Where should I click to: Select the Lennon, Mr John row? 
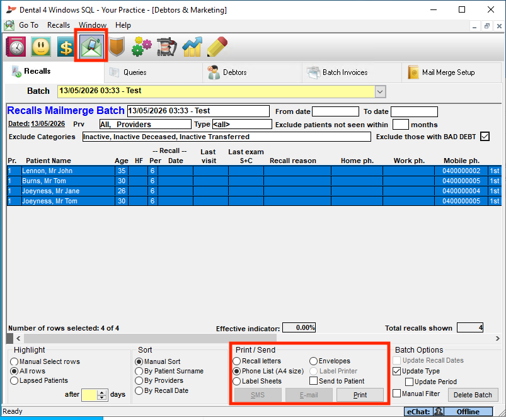point(254,171)
